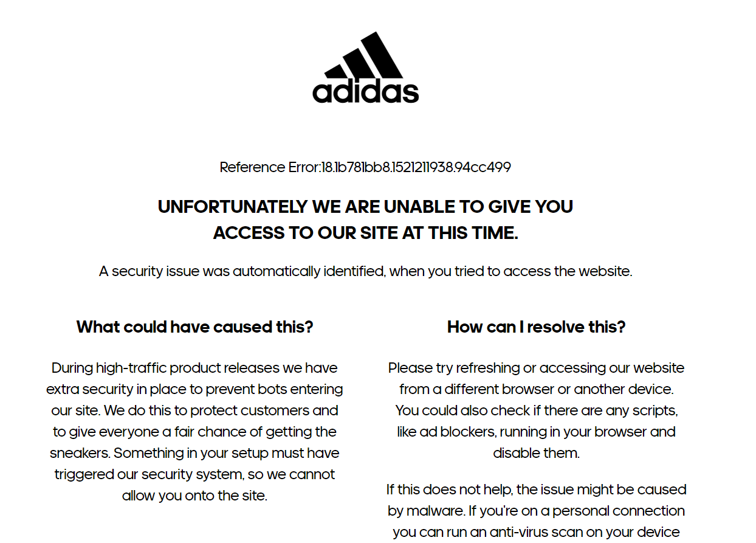
Task: Select the error code 18.1b781bb8.1521211938.94cc499
Action: point(416,167)
